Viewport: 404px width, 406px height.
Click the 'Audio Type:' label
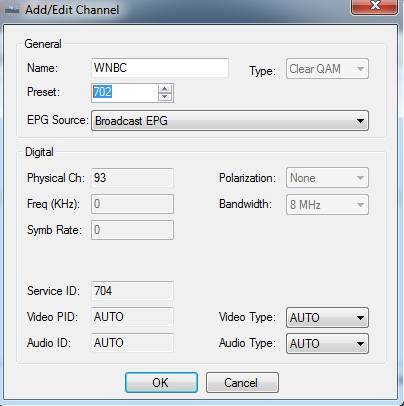tap(247, 343)
